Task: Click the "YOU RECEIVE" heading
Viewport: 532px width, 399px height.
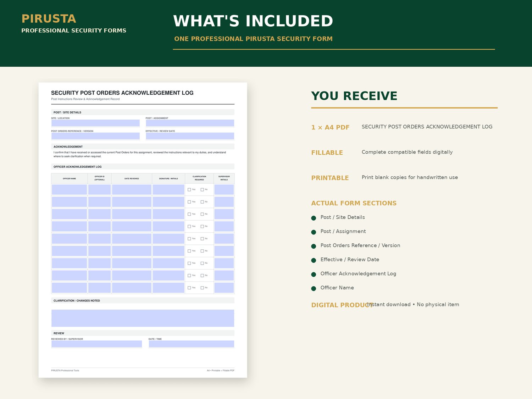Action: [x=354, y=96]
